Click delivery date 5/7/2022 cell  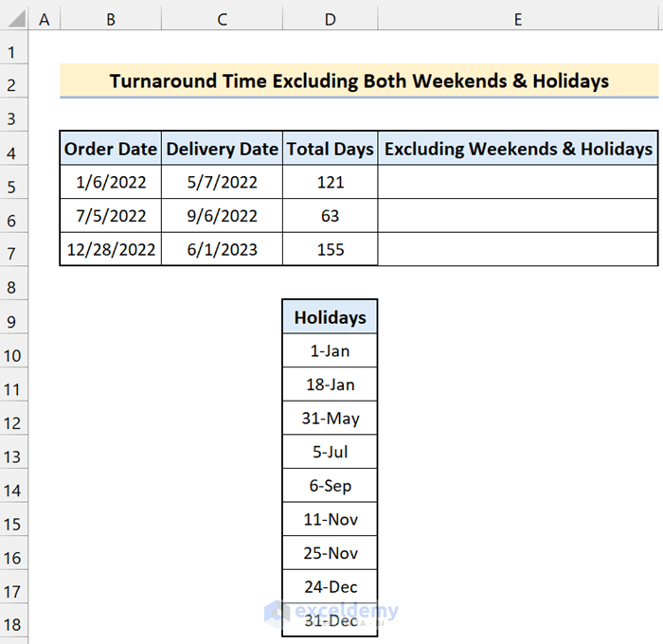coord(222,182)
